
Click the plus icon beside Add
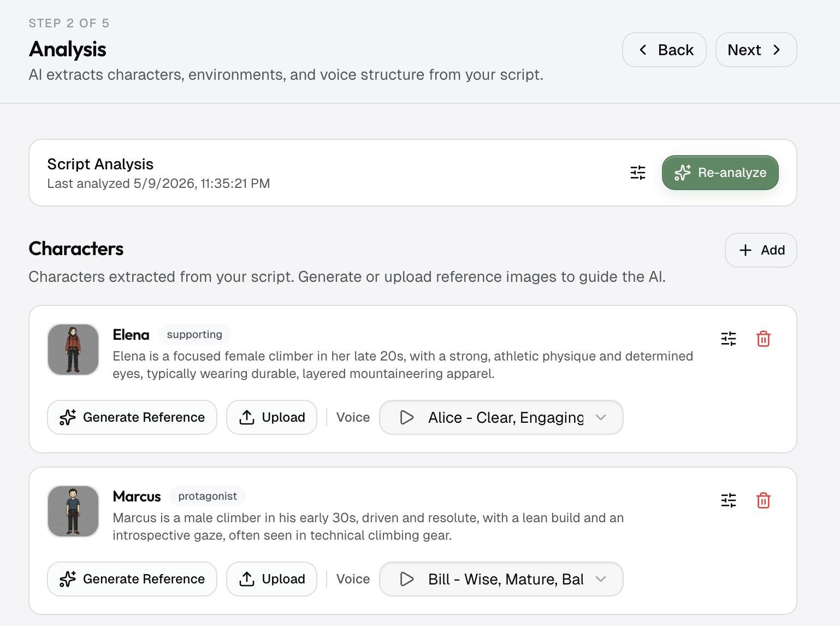[x=745, y=250]
